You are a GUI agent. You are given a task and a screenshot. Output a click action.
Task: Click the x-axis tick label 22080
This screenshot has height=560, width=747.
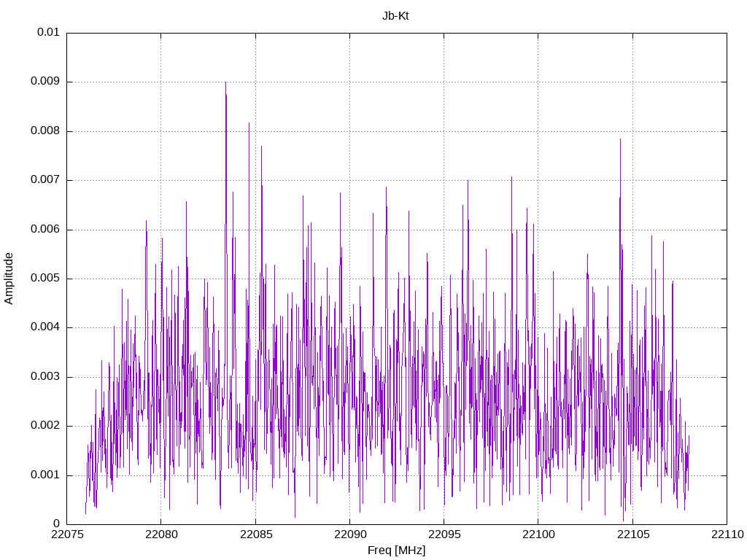click(161, 534)
